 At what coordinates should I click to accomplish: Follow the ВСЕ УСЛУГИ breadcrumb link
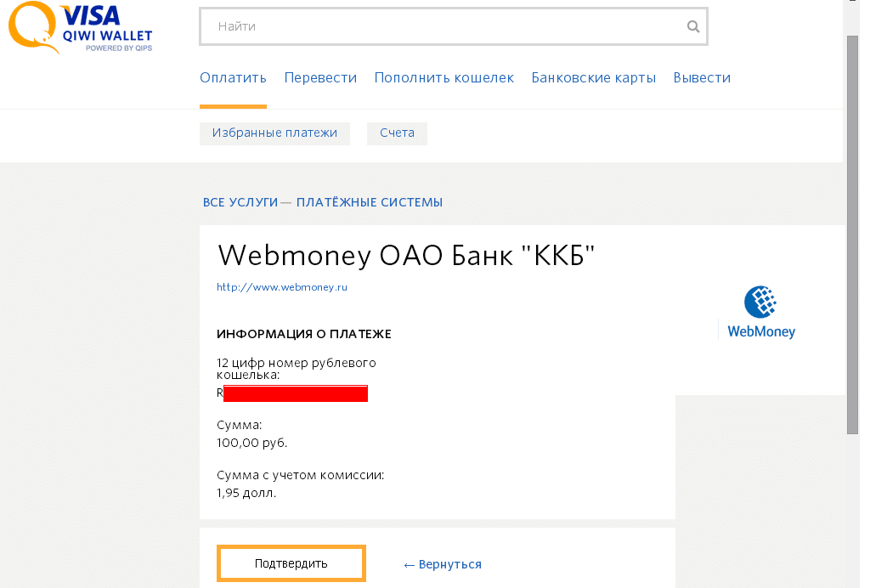click(240, 203)
